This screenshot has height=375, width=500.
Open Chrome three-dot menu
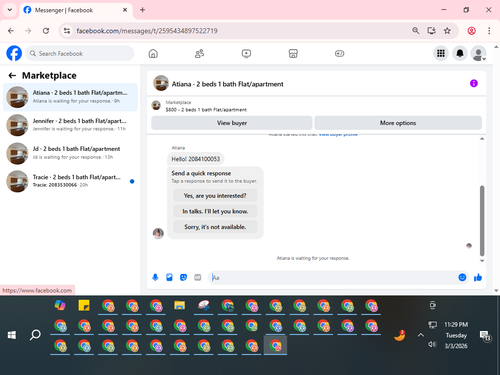coord(489,31)
